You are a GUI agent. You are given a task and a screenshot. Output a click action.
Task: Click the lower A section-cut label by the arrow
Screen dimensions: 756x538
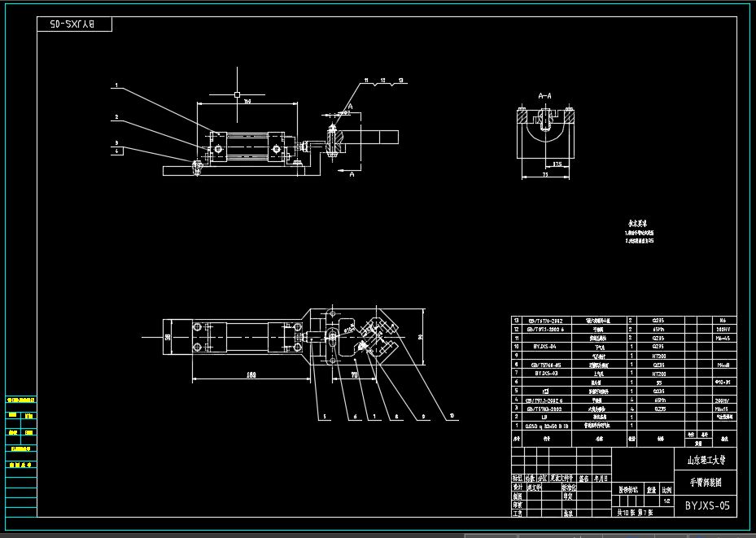(352, 174)
